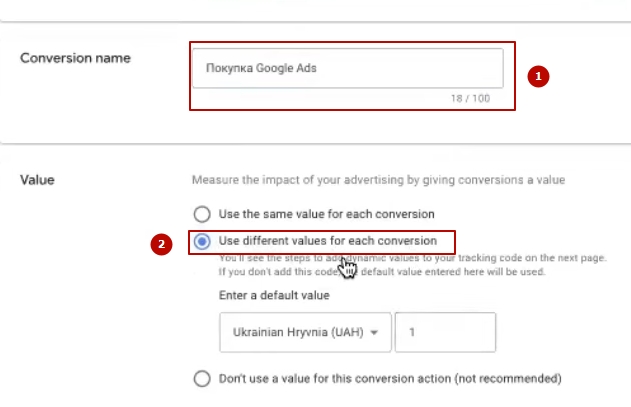Click 'Use the same value for each conversion' text
Viewport: 631px width, 407px height.
click(x=326, y=214)
